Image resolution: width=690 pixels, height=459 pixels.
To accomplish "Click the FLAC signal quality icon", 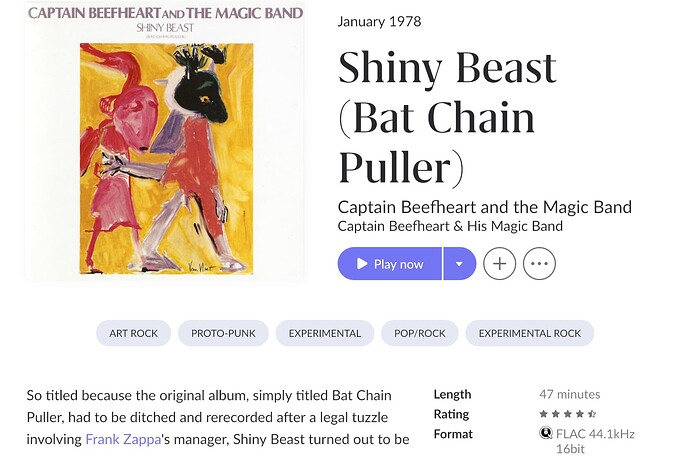I will (x=546, y=433).
